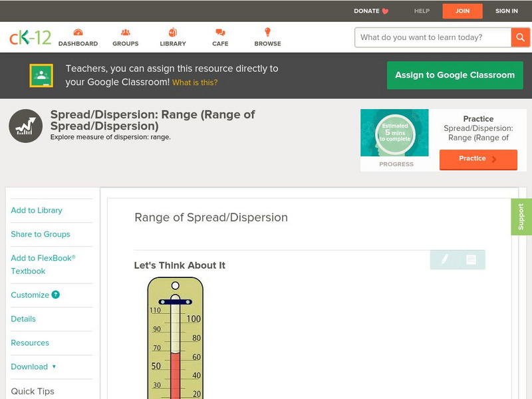The image size is (532, 399).
Task: Click the 'Range of Spread/Dispersion' heading
Action: tap(211, 217)
